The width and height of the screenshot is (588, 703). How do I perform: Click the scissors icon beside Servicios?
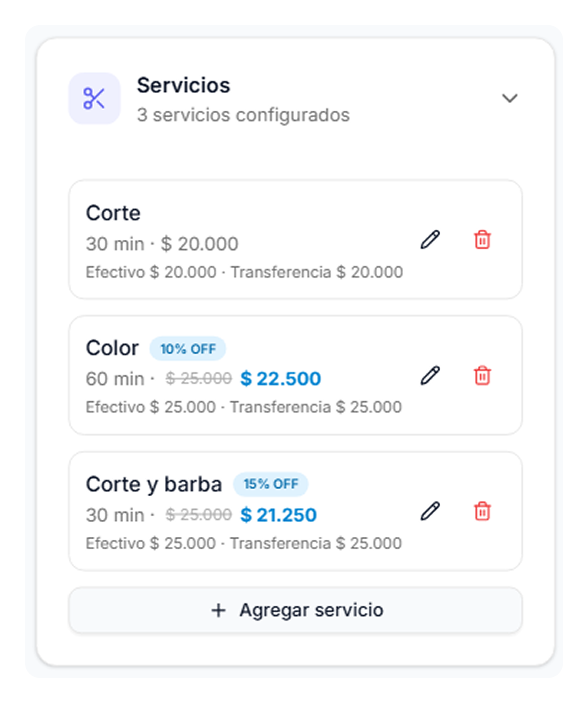pyautogui.click(x=94, y=98)
